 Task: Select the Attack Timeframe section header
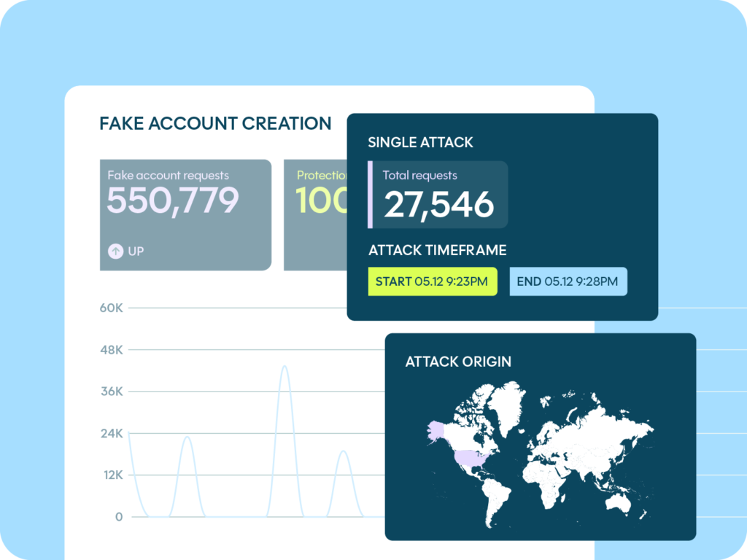tap(438, 250)
